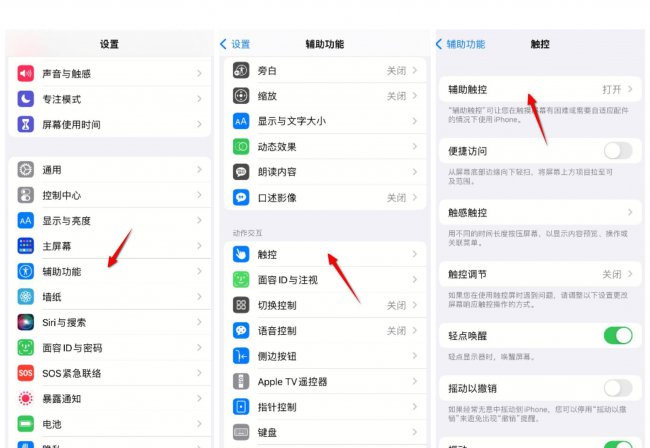Tap the 触控 hand icon
The width and height of the screenshot is (650, 448).
(241, 254)
